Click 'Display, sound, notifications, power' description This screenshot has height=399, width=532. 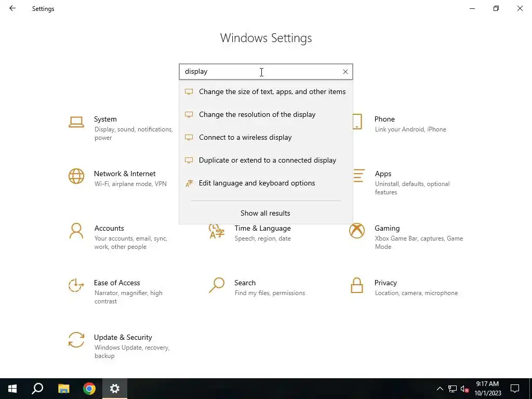click(134, 134)
